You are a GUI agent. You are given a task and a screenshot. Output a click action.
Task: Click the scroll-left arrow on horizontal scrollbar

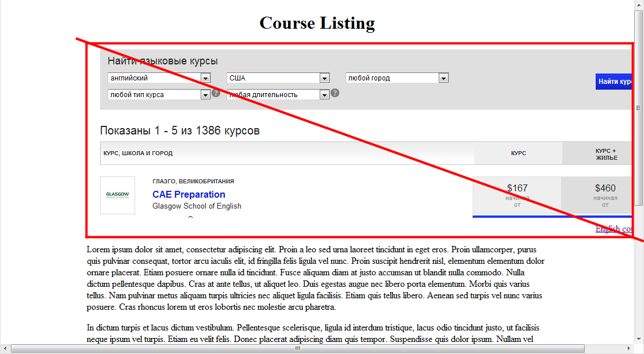[x=6, y=348]
